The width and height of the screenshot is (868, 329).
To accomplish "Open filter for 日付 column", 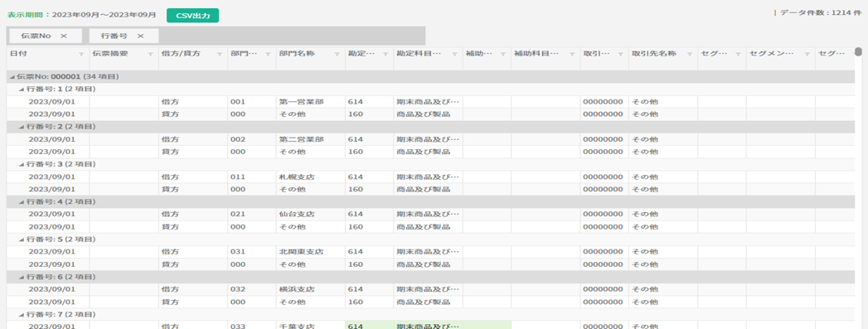I will (82, 54).
